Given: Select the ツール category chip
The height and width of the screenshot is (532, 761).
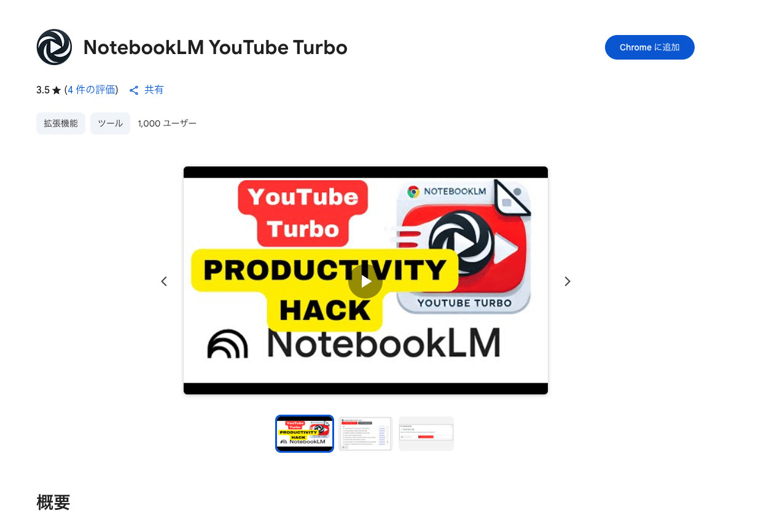Looking at the screenshot, I should 111,123.
